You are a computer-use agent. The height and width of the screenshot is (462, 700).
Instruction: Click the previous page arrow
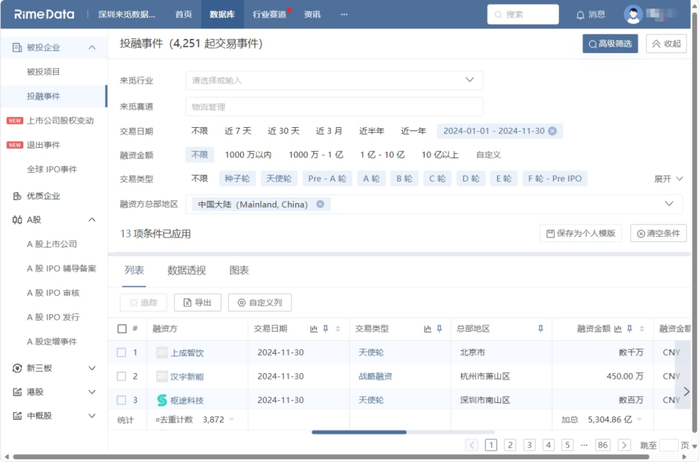[471, 445]
